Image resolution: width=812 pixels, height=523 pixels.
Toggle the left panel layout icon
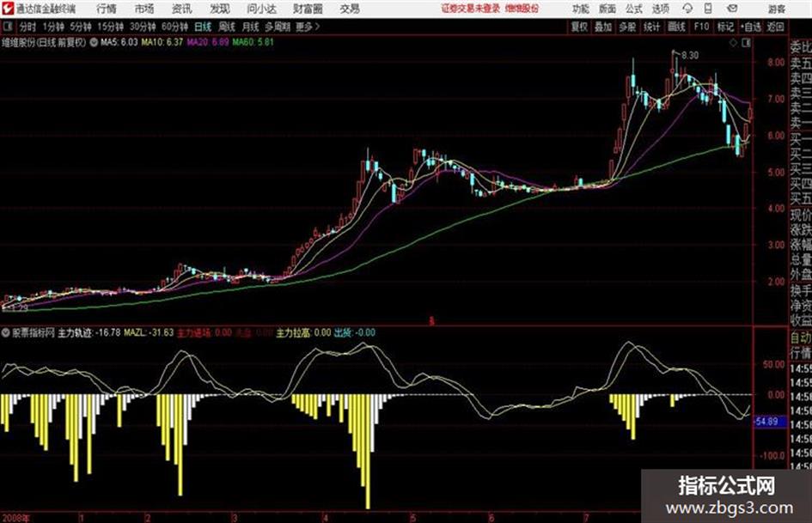[7, 27]
